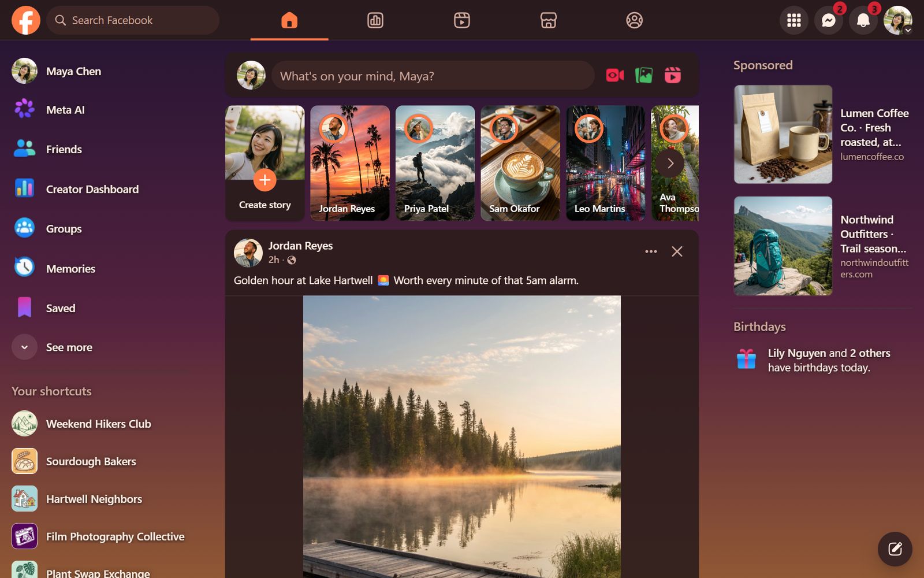Viewport: 924px width, 578px height.
Task: Open the apps grid menu
Action: point(794,20)
